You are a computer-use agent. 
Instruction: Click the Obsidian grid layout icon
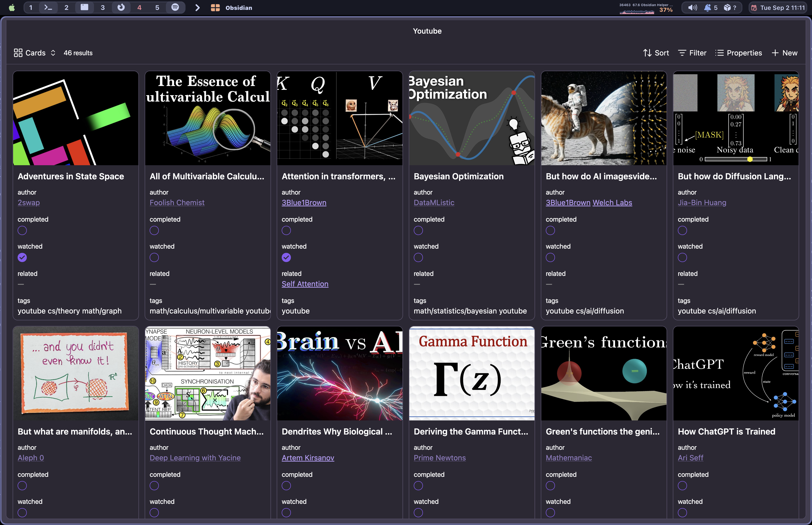tap(215, 8)
